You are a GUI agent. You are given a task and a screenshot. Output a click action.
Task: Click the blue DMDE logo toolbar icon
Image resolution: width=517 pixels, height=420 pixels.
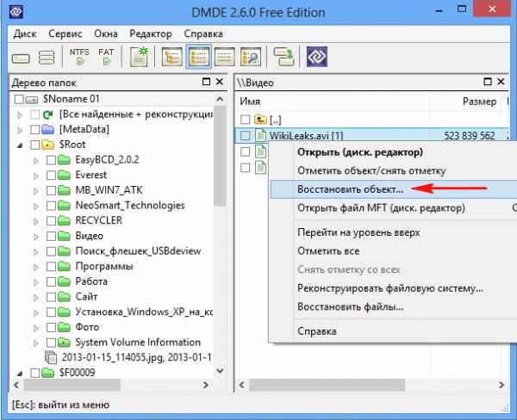tap(316, 57)
